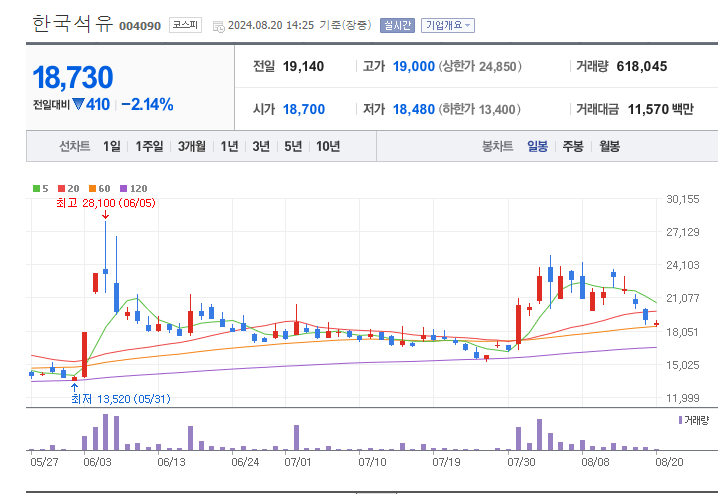The image size is (718, 494).
Task: Click the 거래량 value 618,045
Action: coord(642,66)
